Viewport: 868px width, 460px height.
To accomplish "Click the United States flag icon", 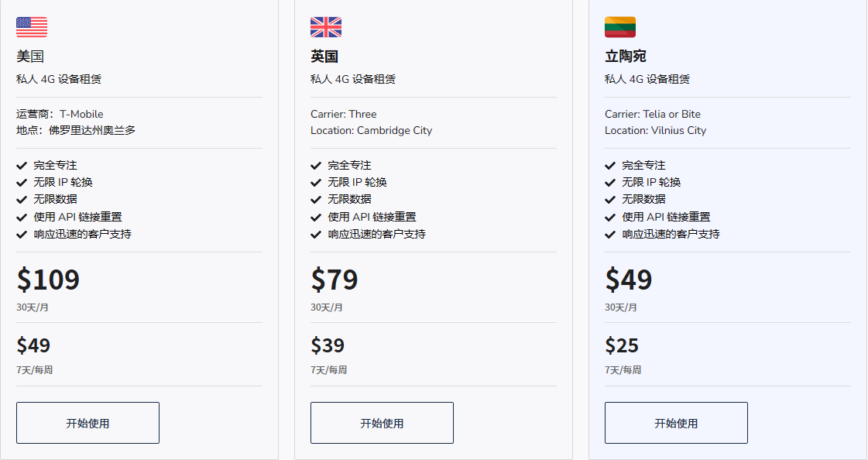I will (x=32, y=27).
